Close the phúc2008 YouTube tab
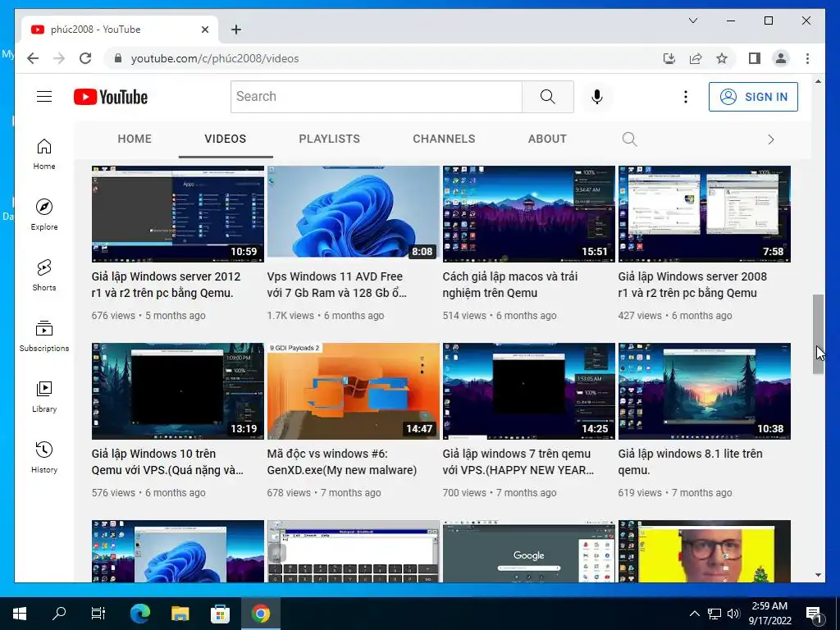This screenshot has width=840, height=630. (x=204, y=30)
